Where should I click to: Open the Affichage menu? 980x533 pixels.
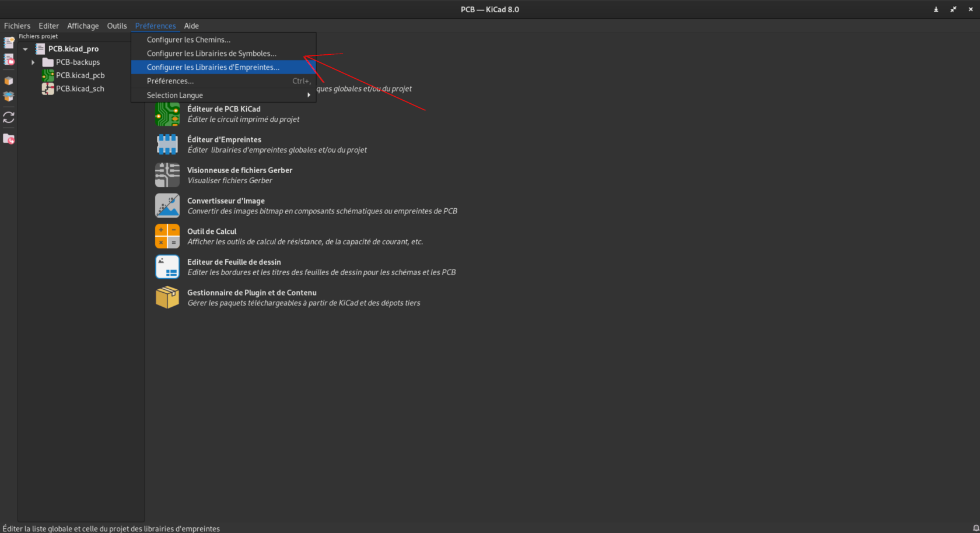83,26
